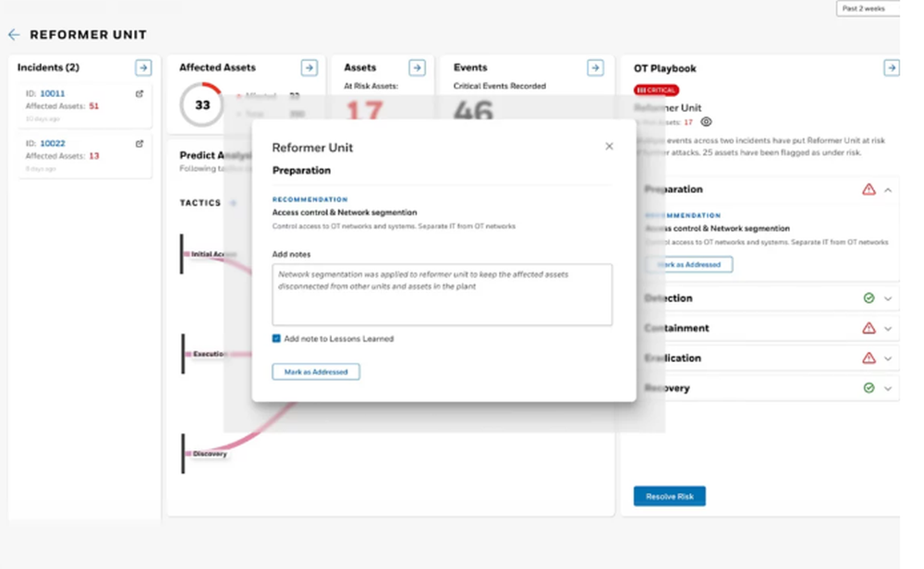Click the 33 affected assets donut gauge
924x569 pixels.
coord(202,105)
